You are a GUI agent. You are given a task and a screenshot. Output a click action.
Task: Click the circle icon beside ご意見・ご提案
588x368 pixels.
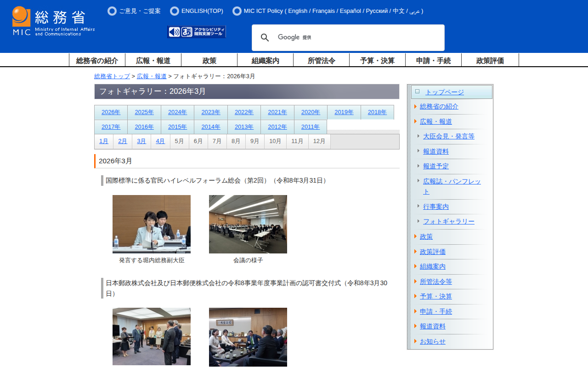point(112,11)
